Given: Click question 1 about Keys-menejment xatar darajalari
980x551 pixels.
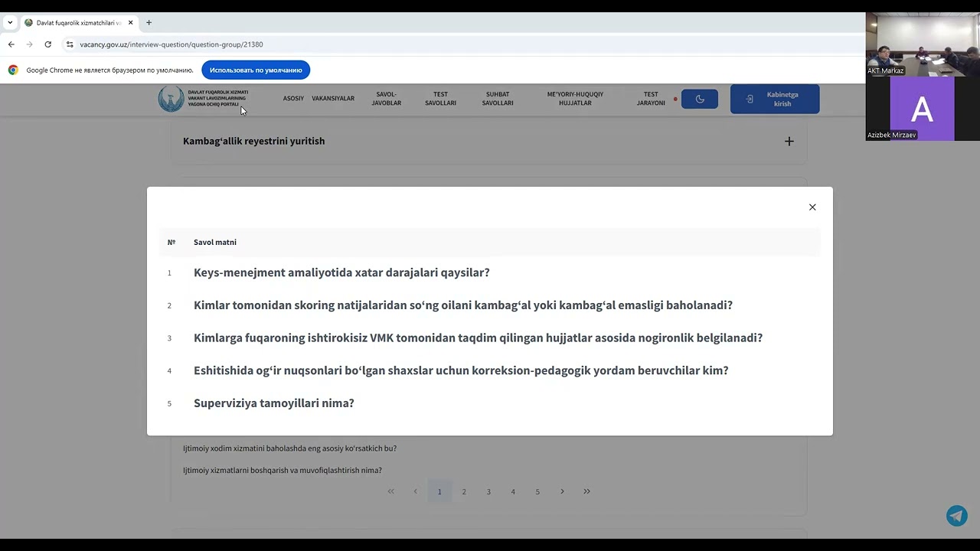Looking at the screenshot, I should click(341, 272).
